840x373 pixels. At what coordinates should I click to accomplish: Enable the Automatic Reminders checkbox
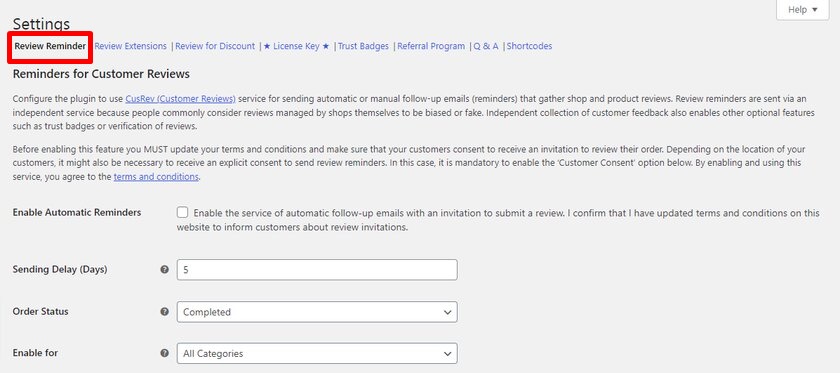[183, 213]
